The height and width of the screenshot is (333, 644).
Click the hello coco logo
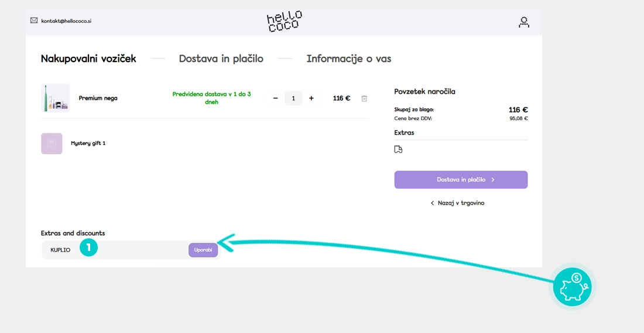click(x=284, y=21)
